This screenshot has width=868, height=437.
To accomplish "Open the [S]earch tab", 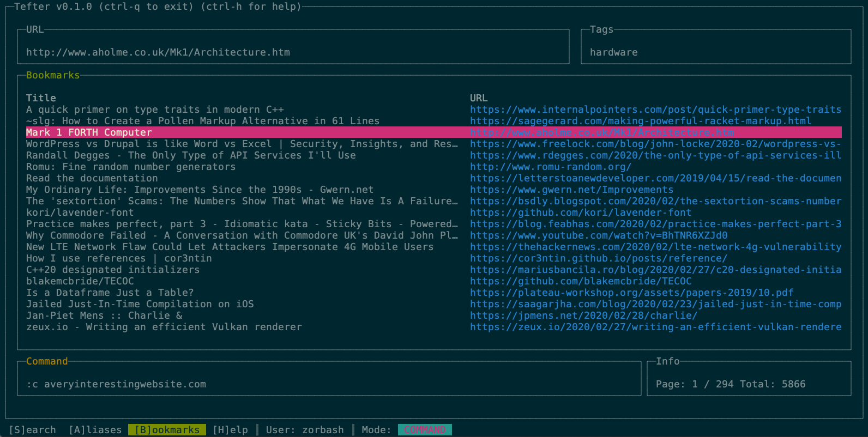I will click(32, 430).
